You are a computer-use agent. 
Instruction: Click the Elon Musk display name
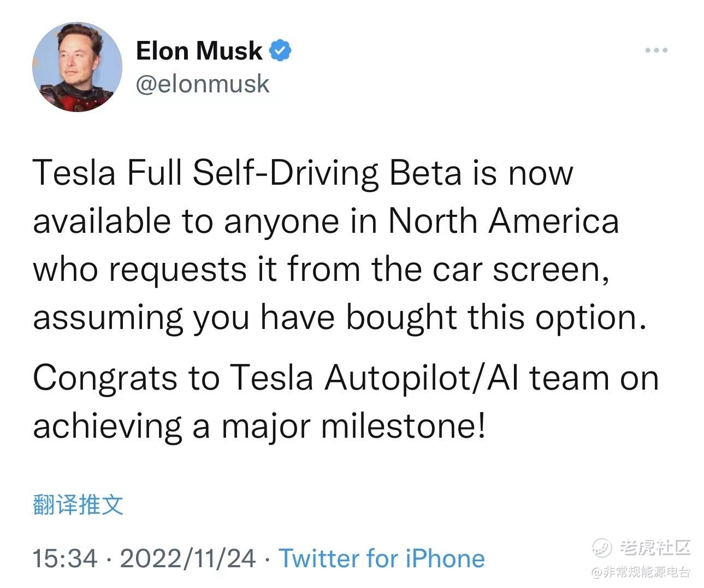click(x=199, y=51)
